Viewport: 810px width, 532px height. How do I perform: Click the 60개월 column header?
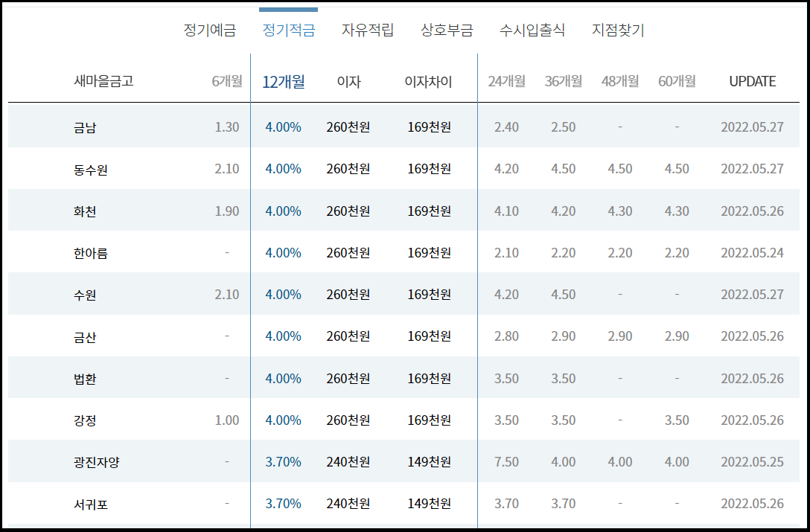(677, 81)
